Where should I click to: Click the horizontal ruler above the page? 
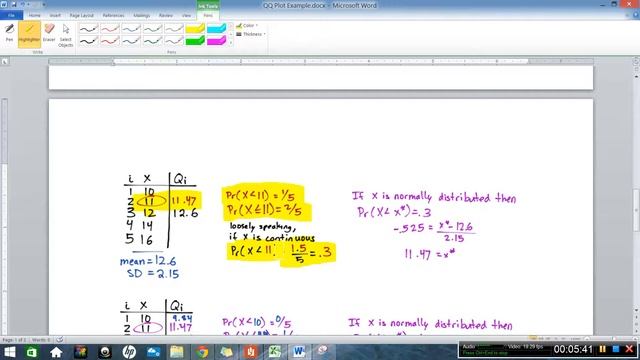pos(321,62)
